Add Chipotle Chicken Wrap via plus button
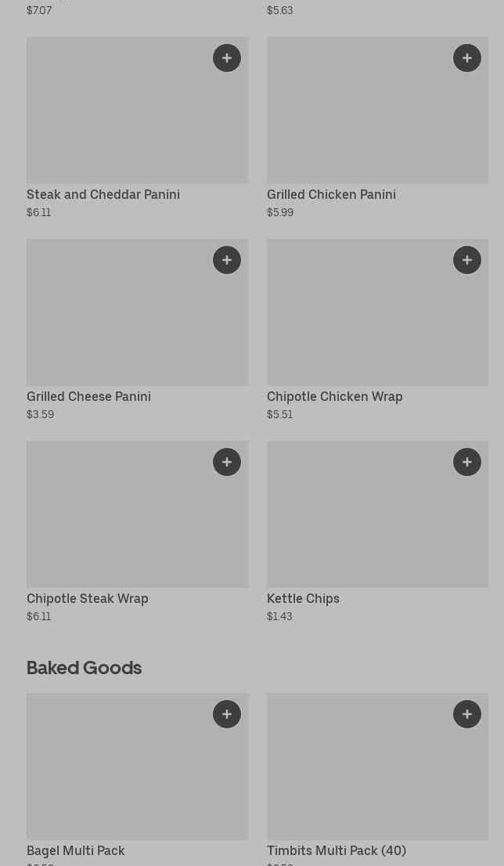The height and width of the screenshot is (866, 504). point(467,260)
